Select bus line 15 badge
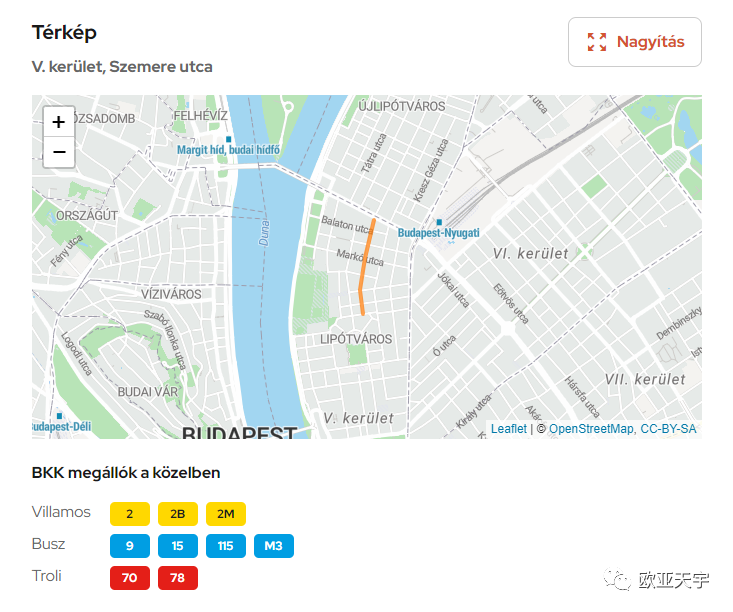This screenshot has width=733, height=612. click(x=178, y=546)
